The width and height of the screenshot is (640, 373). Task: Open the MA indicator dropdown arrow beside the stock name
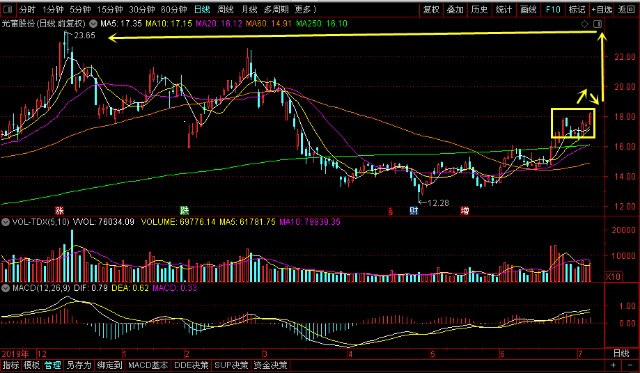click(93, 24)
